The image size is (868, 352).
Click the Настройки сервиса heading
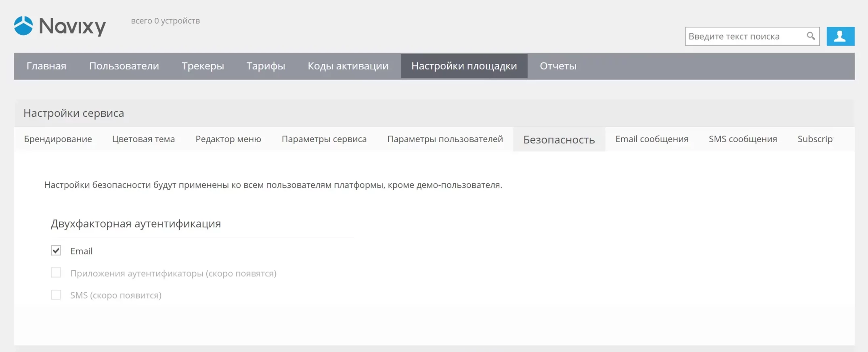(x=73, y=113)
